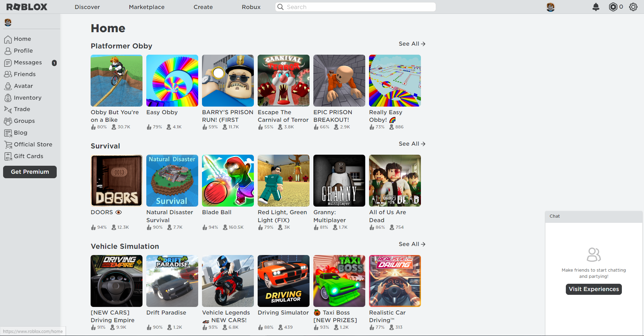Click the Survival section heading
Image resolution: width=644 pixels, height=336 pixels.
coord(105,146)
